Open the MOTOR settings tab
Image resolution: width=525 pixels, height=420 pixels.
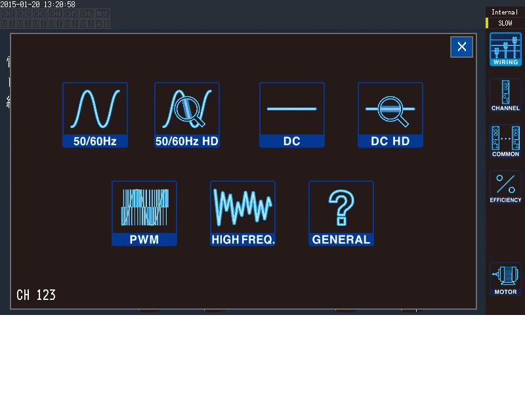505,279
